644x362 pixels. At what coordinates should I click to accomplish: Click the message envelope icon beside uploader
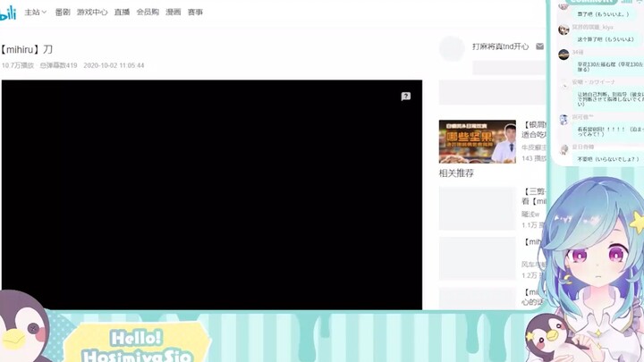[539, 46]
